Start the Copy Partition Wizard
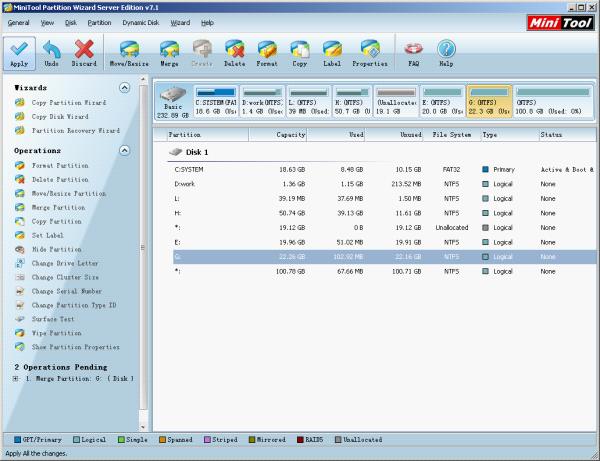600x461 pixels. coord(69,103)
